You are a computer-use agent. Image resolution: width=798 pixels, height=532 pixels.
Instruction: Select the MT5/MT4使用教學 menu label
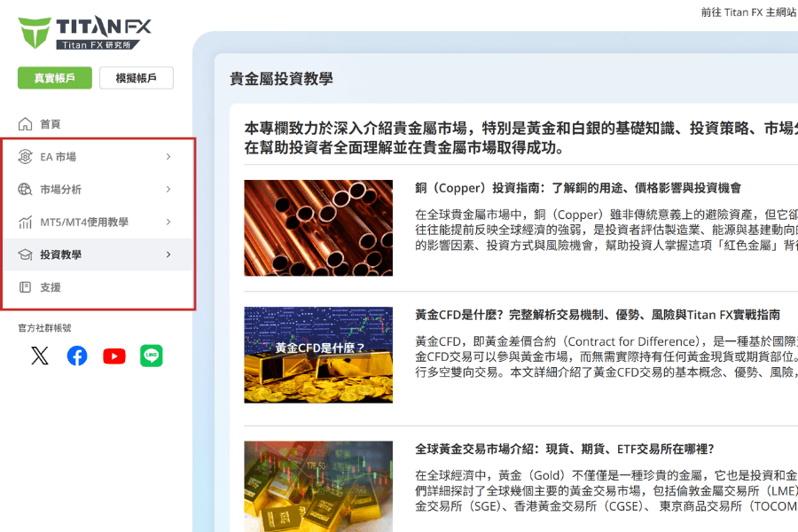[84, 222]
